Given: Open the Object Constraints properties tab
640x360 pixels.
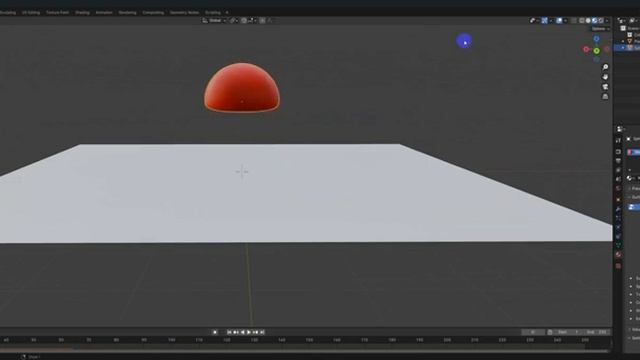Looking at the screenshot, I should 618,236.
